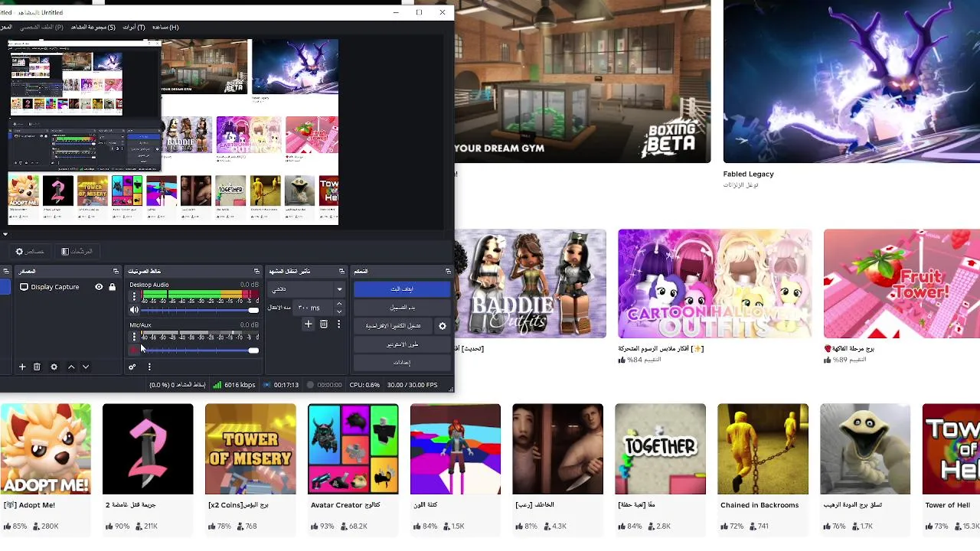This screenshot has height=551, width=980.
Task: Undock the Audio Mixer panel float icon
Action: 256,271
